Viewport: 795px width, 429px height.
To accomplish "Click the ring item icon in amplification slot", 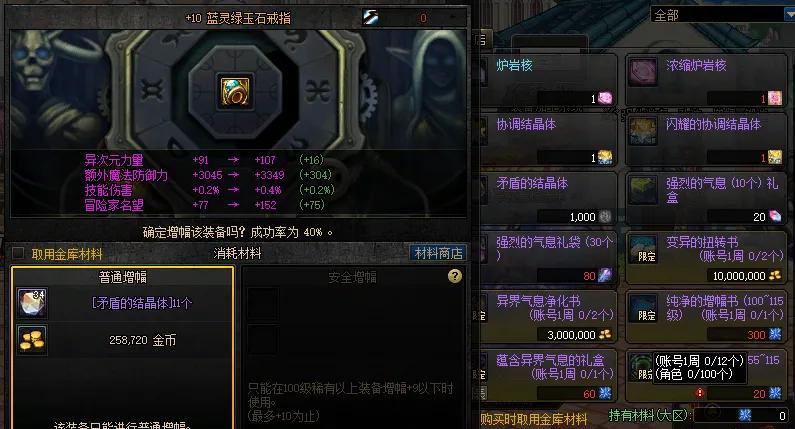I will tap(235, 91).
